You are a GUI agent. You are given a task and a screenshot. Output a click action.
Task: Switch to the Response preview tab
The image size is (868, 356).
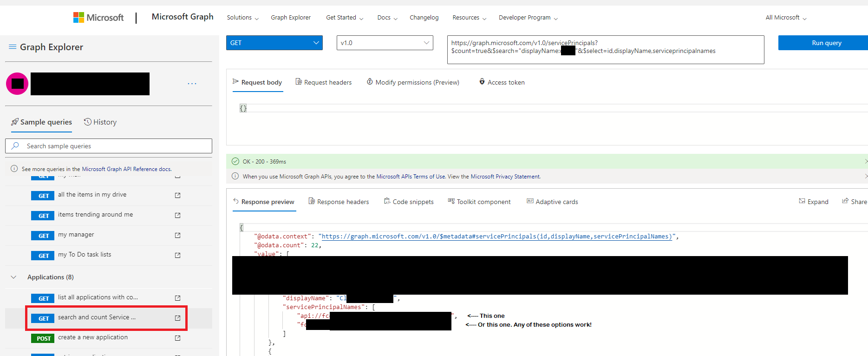click(x=264, y=202)
